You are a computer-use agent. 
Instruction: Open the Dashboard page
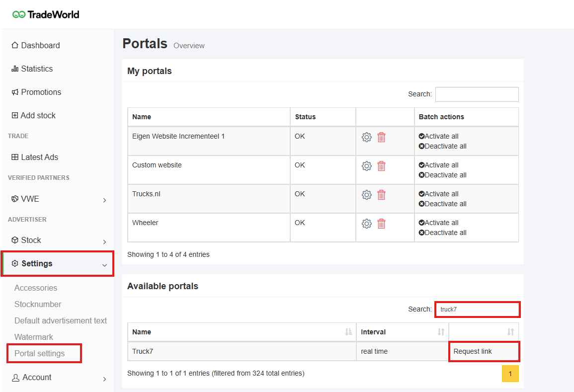tap(40, 46)
